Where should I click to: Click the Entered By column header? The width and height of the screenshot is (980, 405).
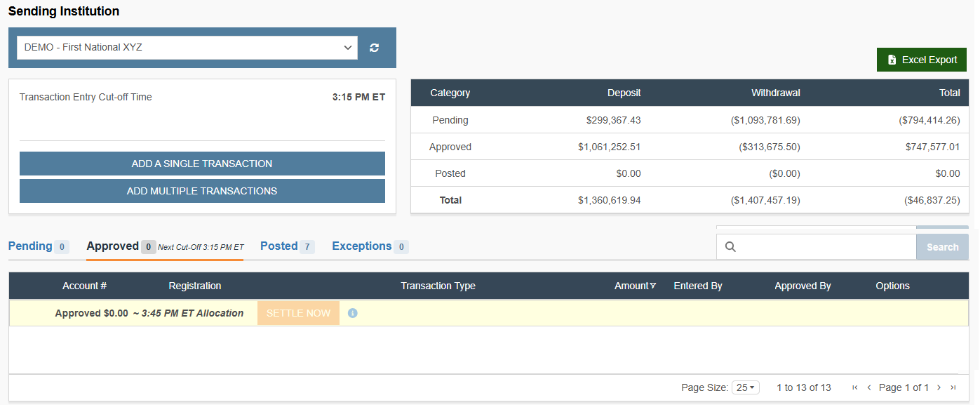coord(698,286)
